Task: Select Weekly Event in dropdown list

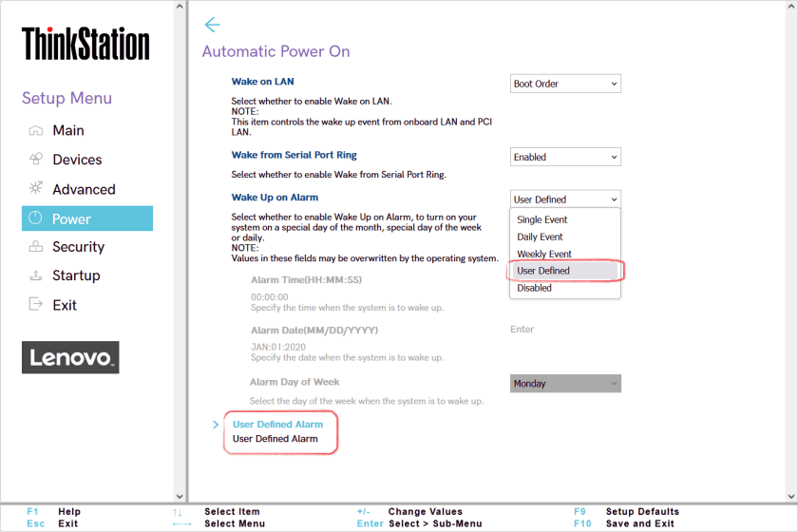Action: point(544,254)
